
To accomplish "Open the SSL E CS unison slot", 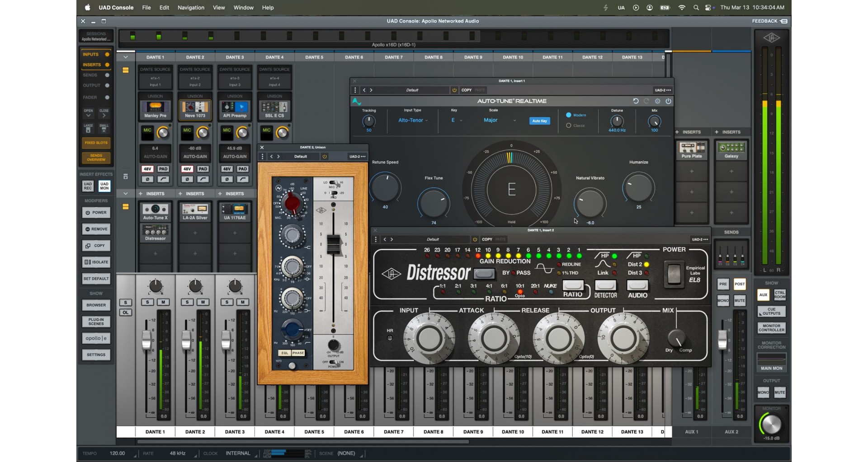I will (274, 110).
